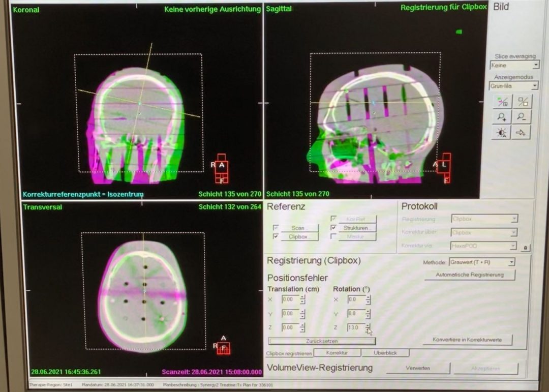549x392 pixels.
Task: Uncheck the Strukturen checkbox
Action: [x=333, y=228]
